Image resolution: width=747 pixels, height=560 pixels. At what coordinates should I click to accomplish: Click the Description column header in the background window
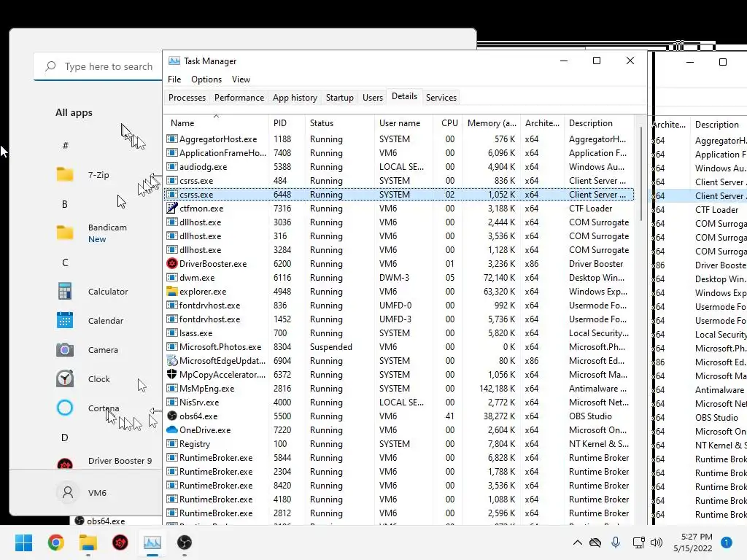pyautogui.click(x=719, y=124)
